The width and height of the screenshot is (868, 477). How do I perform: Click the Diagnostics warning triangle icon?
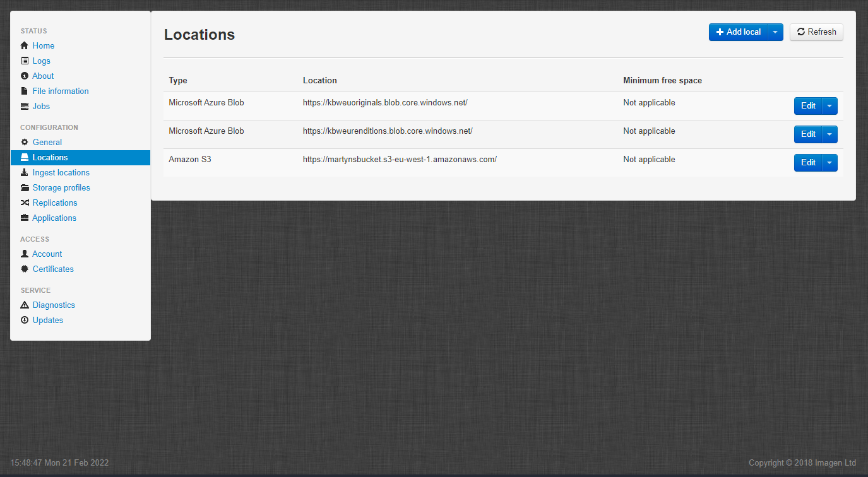[25, 305]
